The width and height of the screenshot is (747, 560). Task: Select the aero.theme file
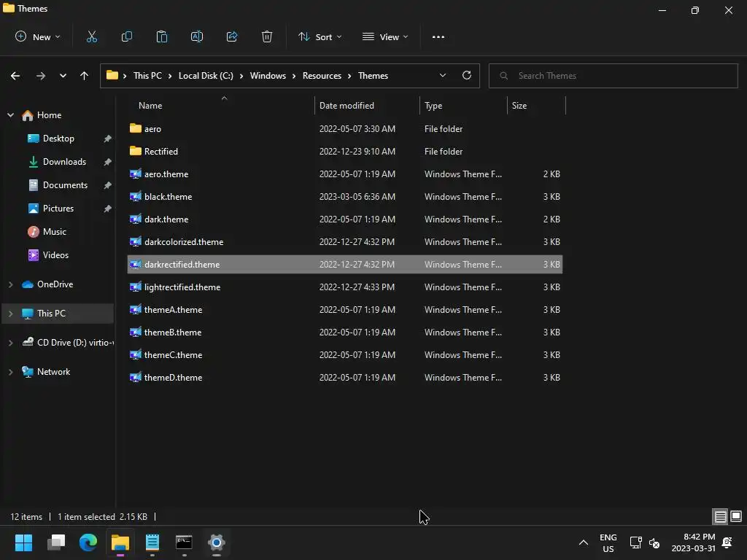click(345, 174)
